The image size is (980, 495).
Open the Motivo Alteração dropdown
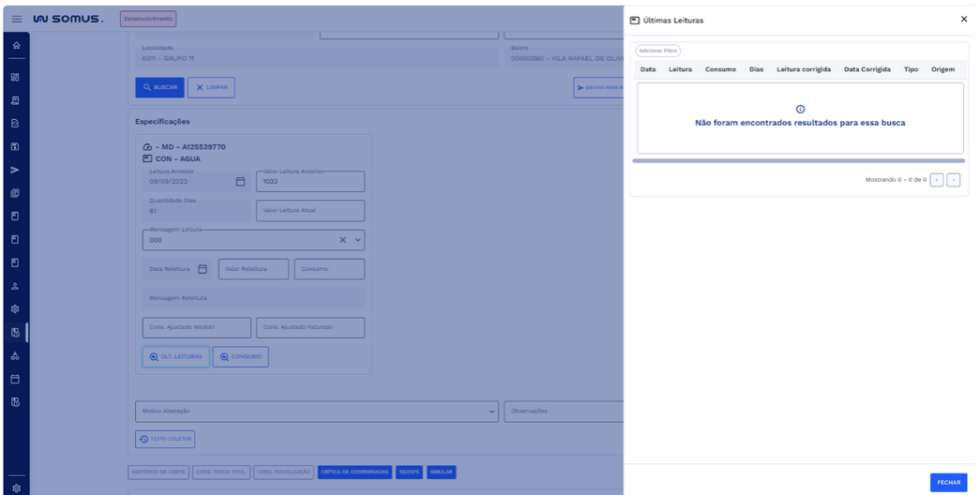(x=493, y=411)
